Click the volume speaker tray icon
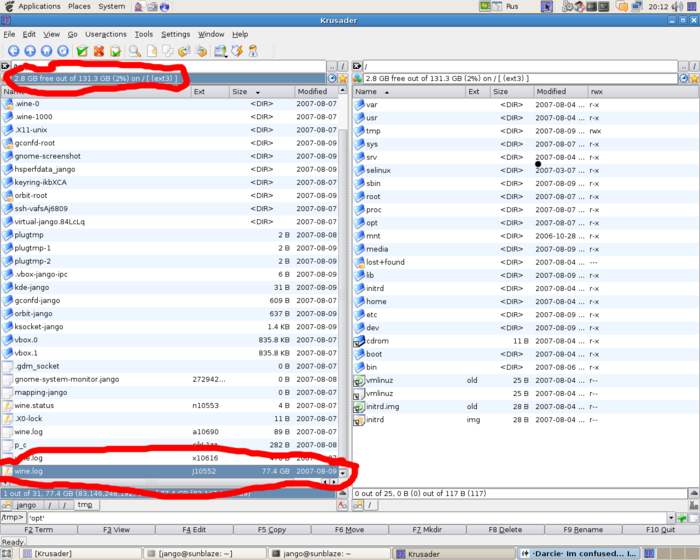 pos(678,6)
